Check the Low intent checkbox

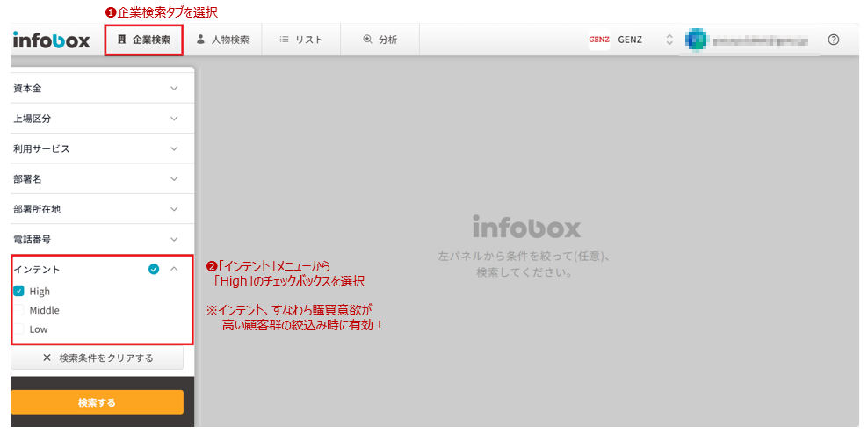pos(18,329)
